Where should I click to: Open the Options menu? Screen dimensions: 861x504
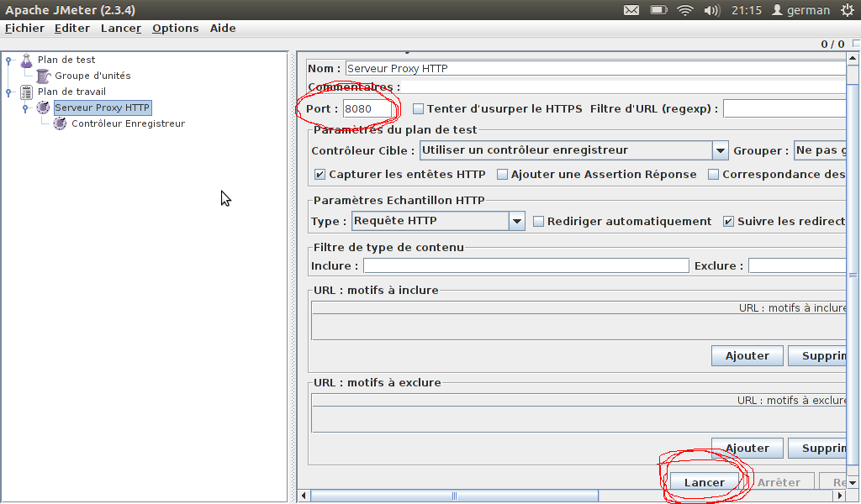click(175, 28)
